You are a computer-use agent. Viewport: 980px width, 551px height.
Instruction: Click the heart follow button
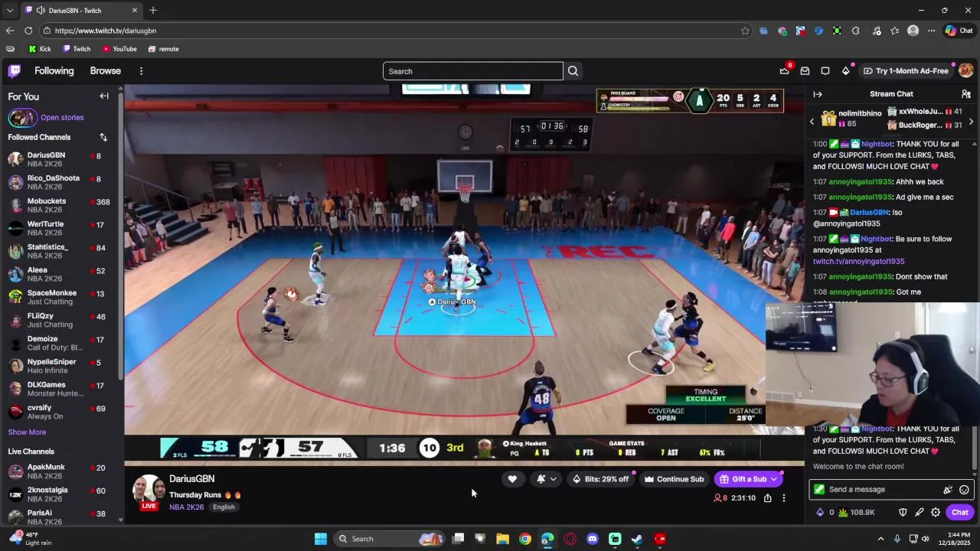pos(512,479)
